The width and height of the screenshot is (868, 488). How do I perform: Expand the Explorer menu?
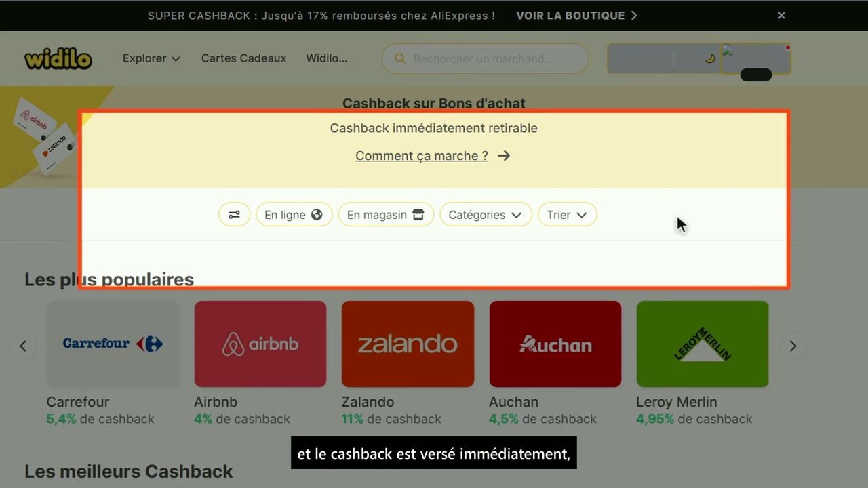[x=151, y=58]
